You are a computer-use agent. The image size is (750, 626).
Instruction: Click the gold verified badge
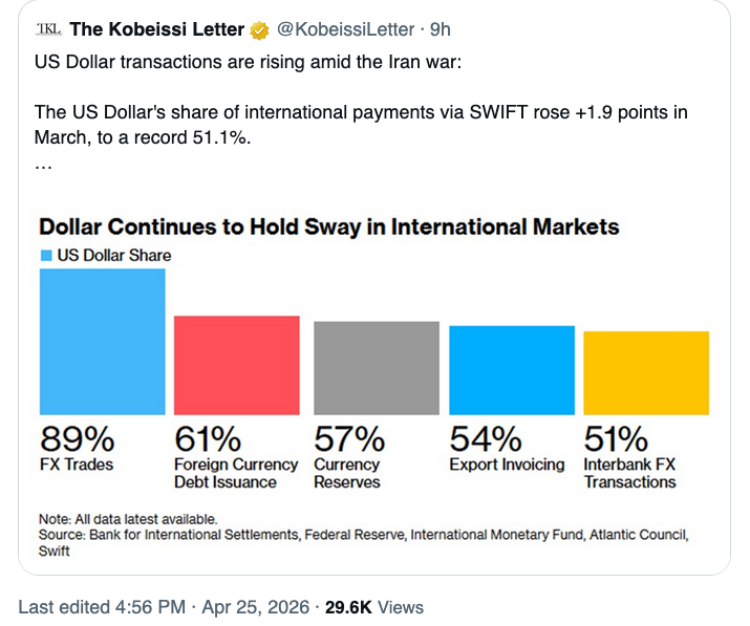[x=259, y=30]
